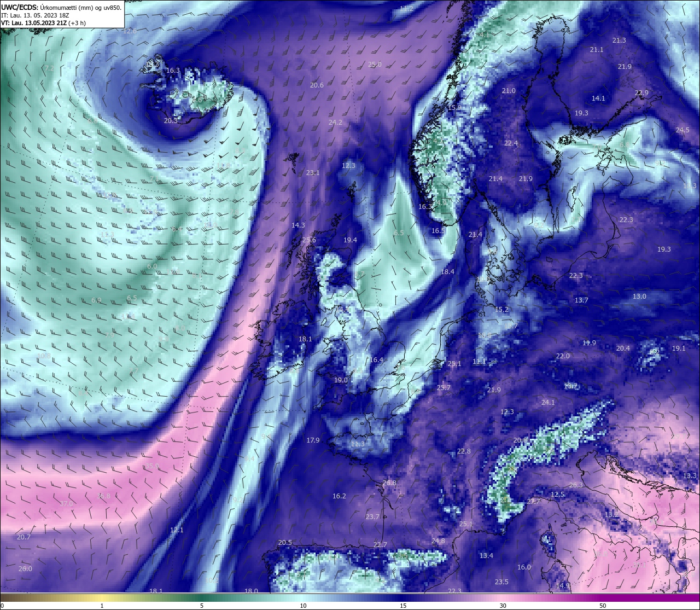Click the map value 14.1
Image resolution: width=700 pixels, height=610 pixels.
pos(598,98)
